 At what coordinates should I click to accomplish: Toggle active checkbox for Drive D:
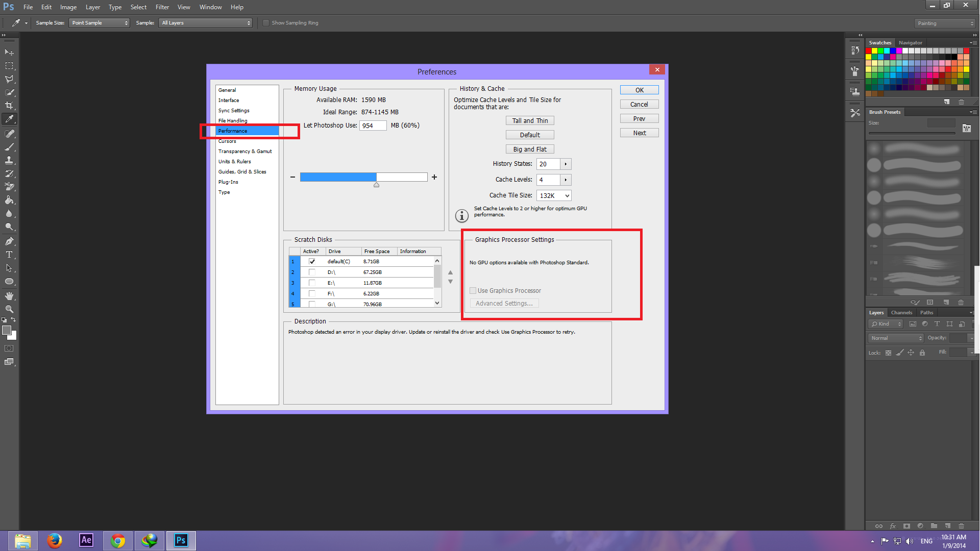[x=312, y=272]
